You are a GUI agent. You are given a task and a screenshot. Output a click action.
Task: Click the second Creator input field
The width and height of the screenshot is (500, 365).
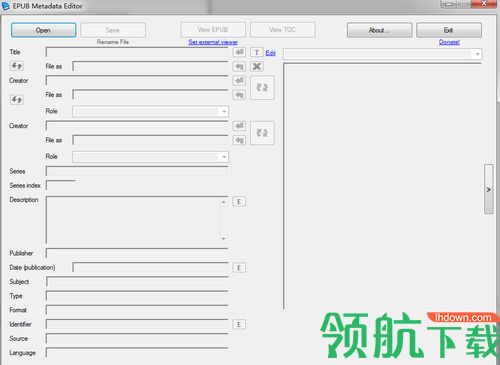click(x=137, y=126)
